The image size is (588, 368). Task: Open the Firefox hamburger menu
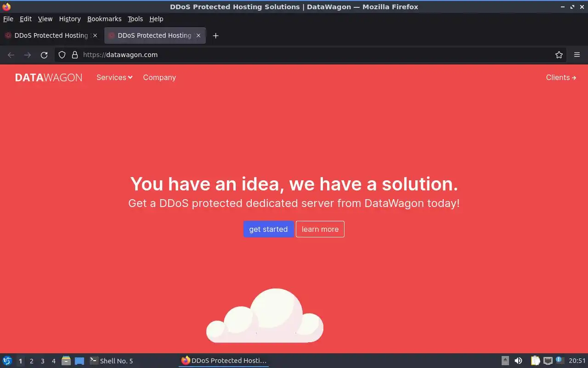[x=577, y=55]
